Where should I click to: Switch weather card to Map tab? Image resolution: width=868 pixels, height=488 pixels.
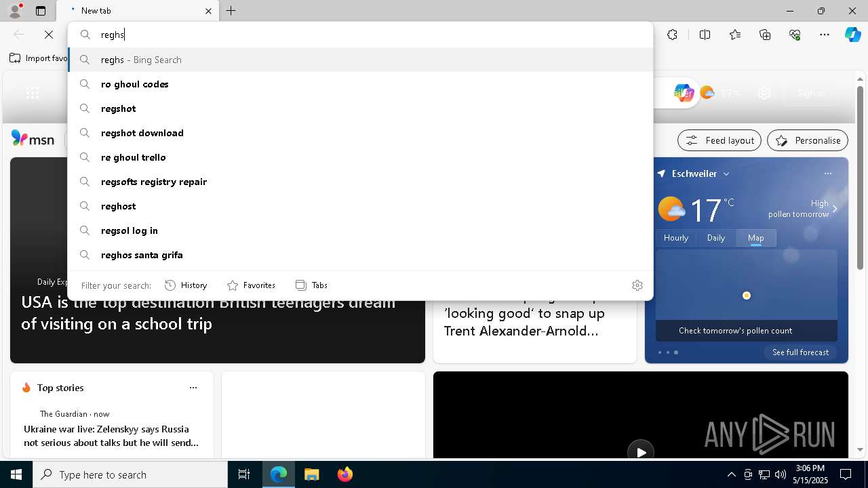point(756,238)
